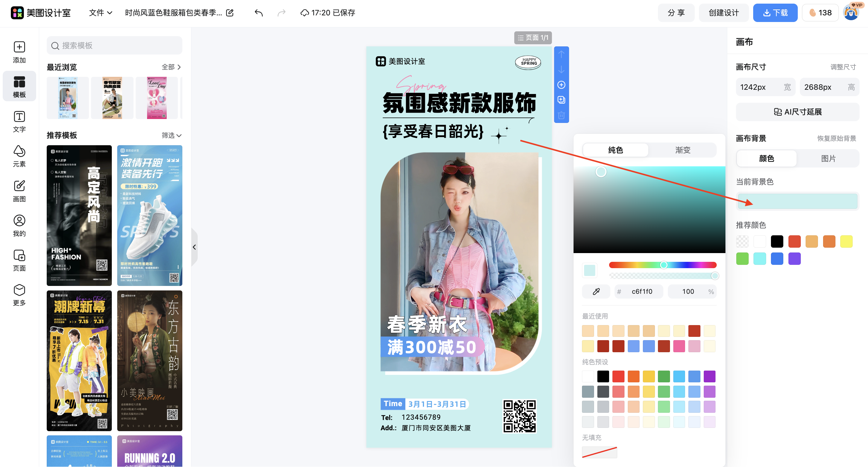Click the undo arrow icon
Viewport: 868px width, 467px height.
pos(259,13)
